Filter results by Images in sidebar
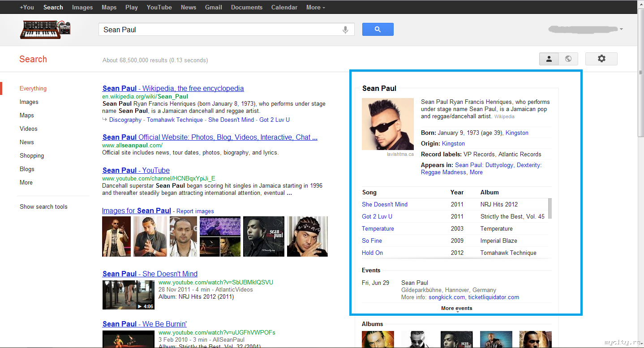 [29, 102]
